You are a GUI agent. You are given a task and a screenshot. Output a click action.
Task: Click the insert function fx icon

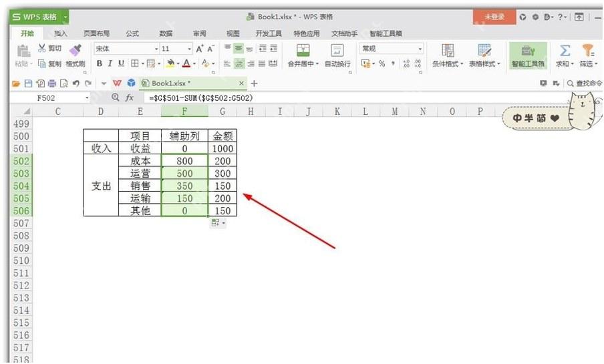tap(130, 98)
